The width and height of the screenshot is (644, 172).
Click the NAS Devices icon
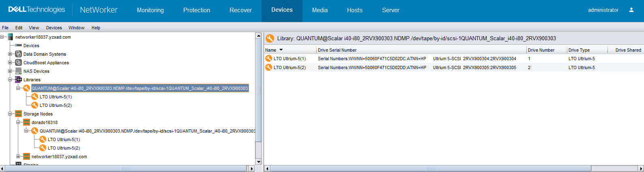click(x=18, y=71)
